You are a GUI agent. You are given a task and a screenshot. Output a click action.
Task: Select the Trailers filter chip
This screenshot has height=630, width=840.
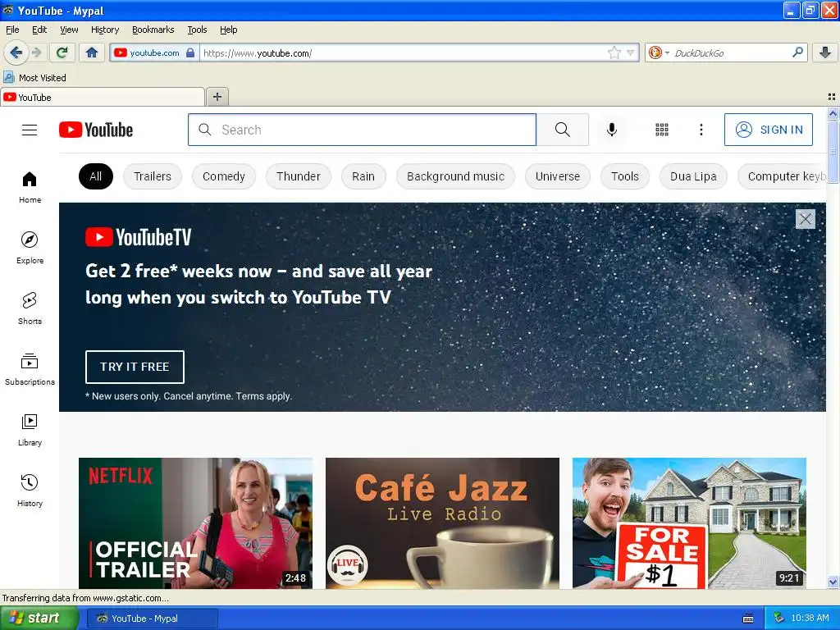pyautogui.click(x=152, y=176)
